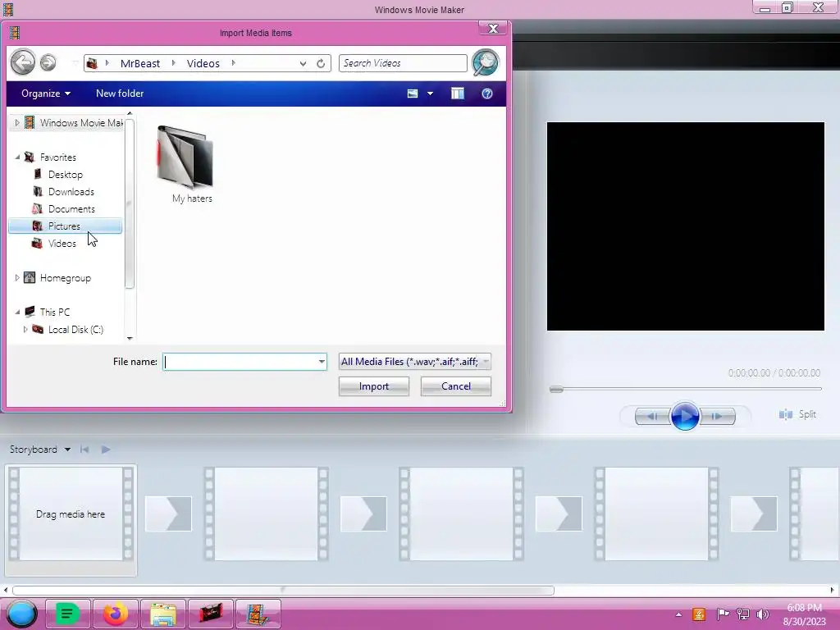The width and height of the screenshot is (840, 630).
Task: Open the All Media Files type dropdown
Action: pos(414,362)
